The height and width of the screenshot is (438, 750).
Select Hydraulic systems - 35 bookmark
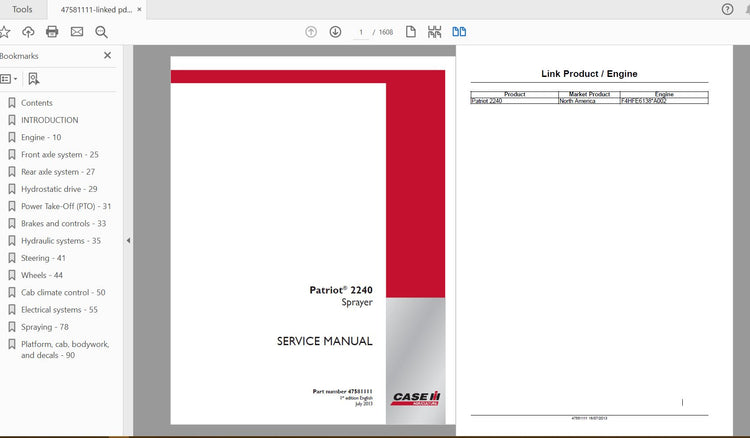pyautogui.click(x=61, y=241)
